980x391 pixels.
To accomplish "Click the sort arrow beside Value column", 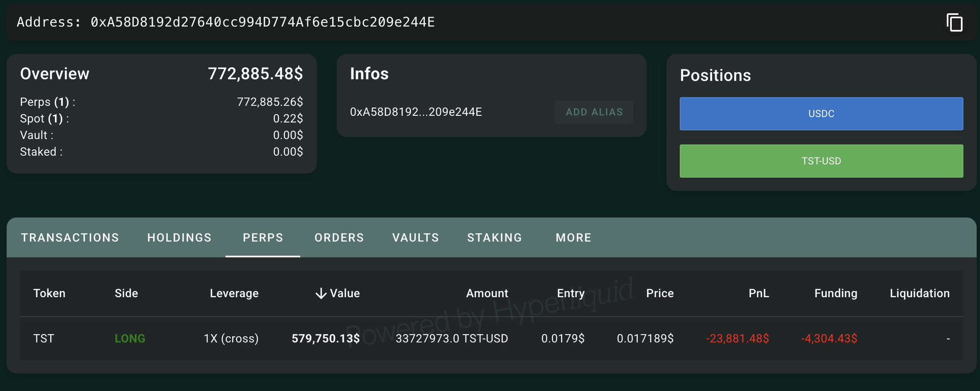I will tap(321, 293).
